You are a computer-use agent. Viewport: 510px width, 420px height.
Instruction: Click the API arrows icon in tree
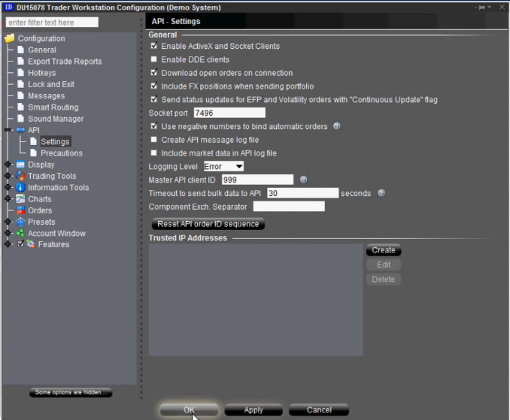20,130
